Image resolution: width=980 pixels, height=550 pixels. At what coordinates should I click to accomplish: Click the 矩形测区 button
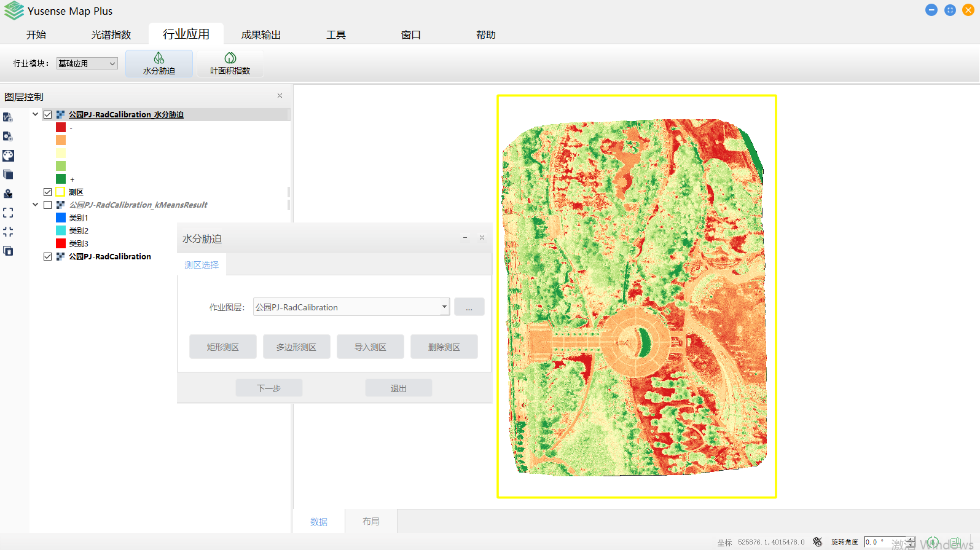coord(222,347)
